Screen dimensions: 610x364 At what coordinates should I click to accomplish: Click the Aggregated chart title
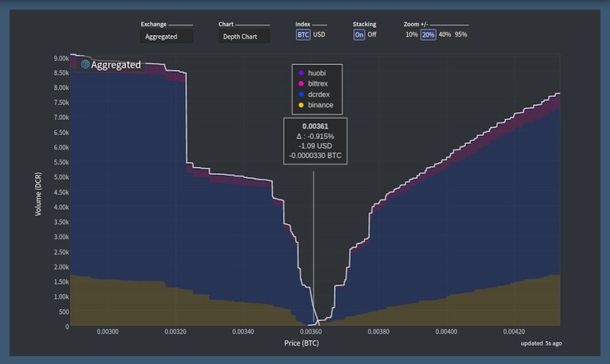click(x=115, y=64)
